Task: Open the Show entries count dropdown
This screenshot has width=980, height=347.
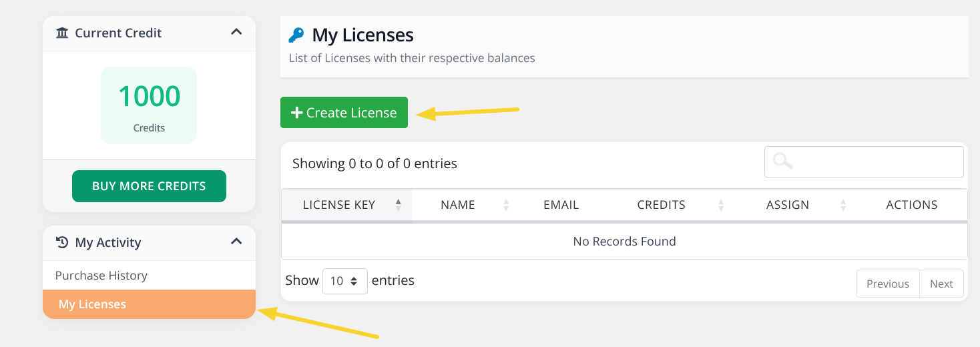Action: pos(344,281)
